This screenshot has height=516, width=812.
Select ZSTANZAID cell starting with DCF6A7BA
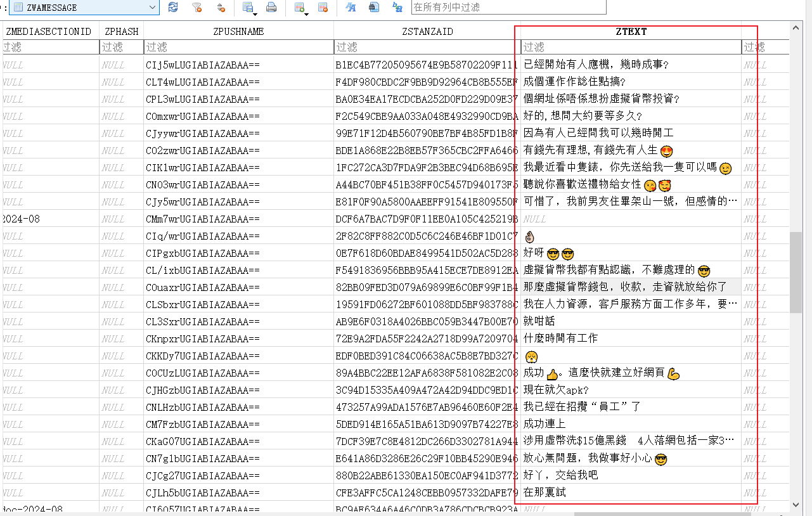(x=427, y=219)
